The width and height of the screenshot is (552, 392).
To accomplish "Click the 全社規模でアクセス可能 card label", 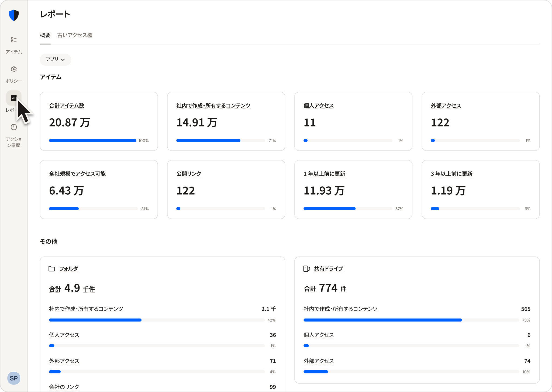I will click(x=77, y=174).
